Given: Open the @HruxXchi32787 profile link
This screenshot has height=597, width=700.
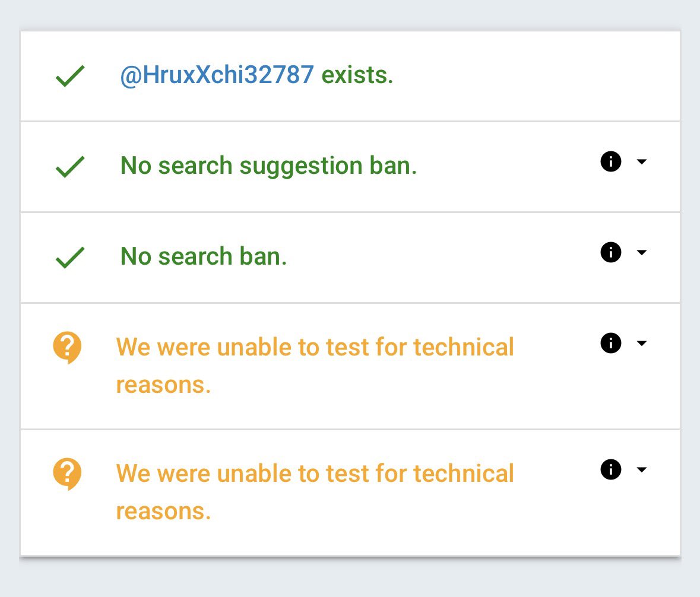Looking at the screenshot, I should (217, 76).
